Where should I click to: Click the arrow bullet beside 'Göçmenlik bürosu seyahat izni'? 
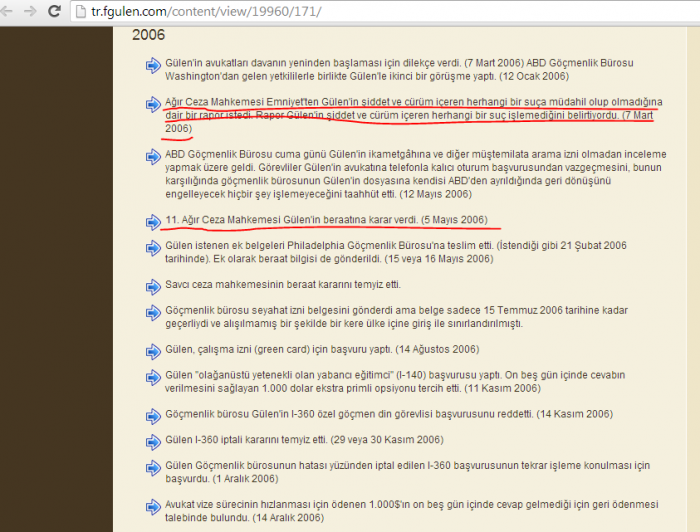pos(153,311)
